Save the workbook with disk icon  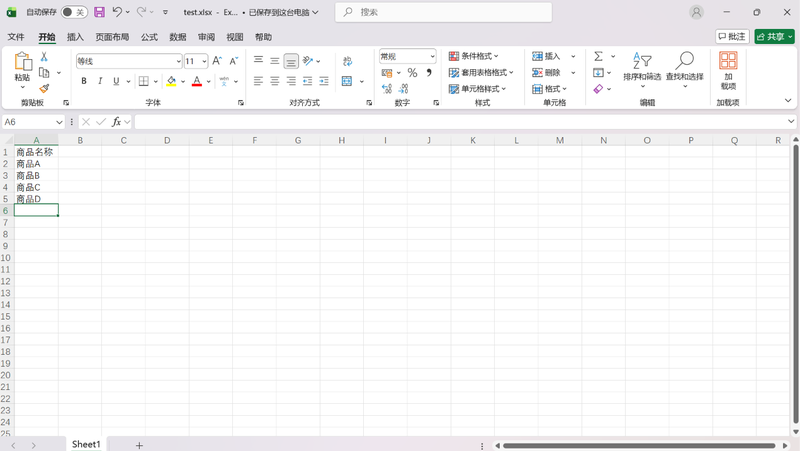click(x=99, y=12)
